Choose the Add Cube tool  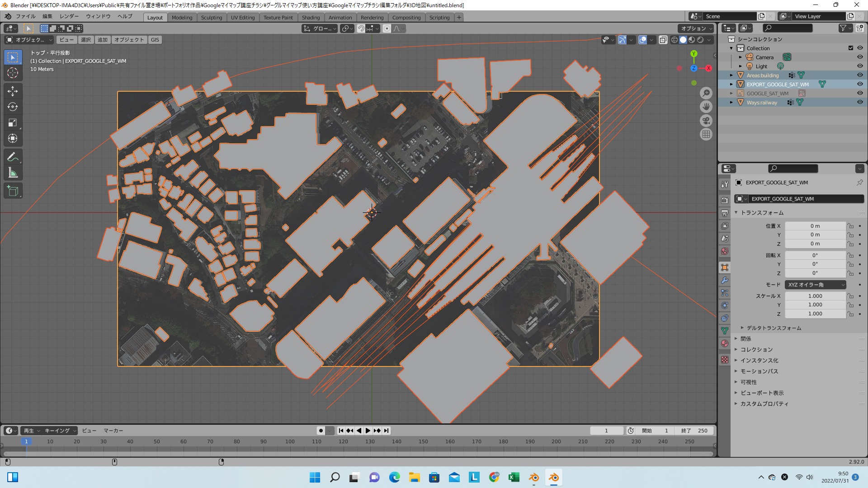(x=13, y=191)
